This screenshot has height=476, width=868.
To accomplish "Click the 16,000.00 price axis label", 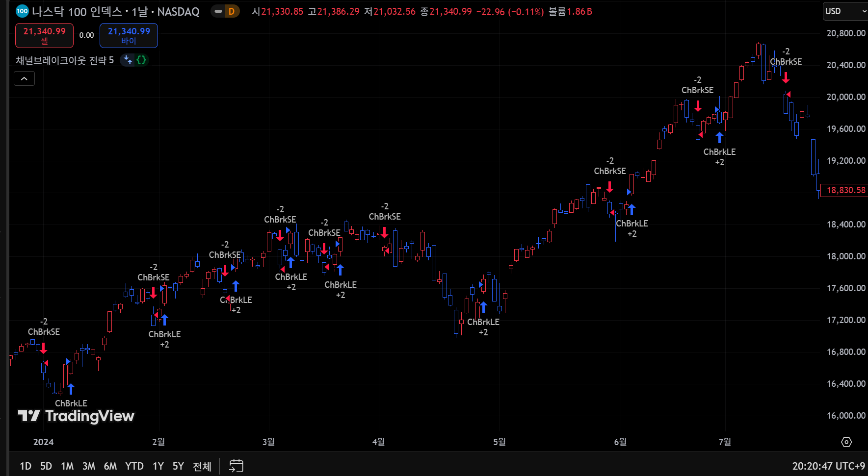I will click(x=846, y=416).
